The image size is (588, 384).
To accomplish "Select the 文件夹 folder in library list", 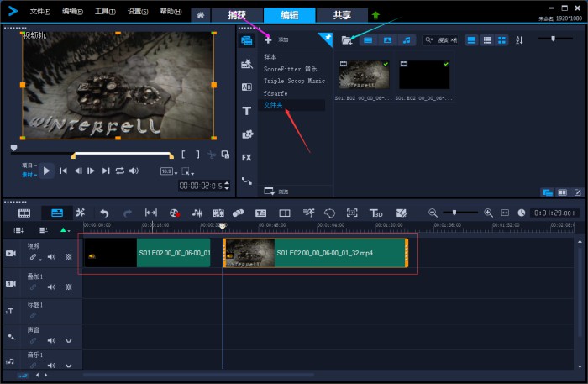I will (274, 105).
